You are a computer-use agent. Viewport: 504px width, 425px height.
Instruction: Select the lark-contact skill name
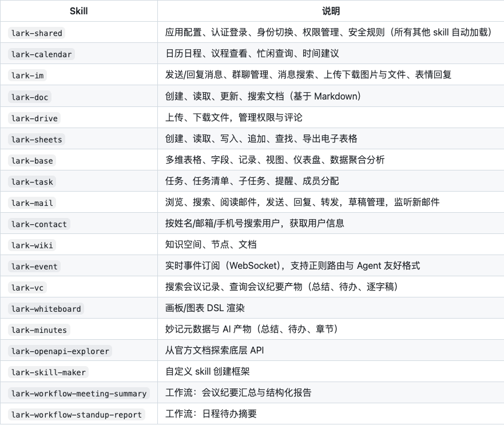[39, 224]
